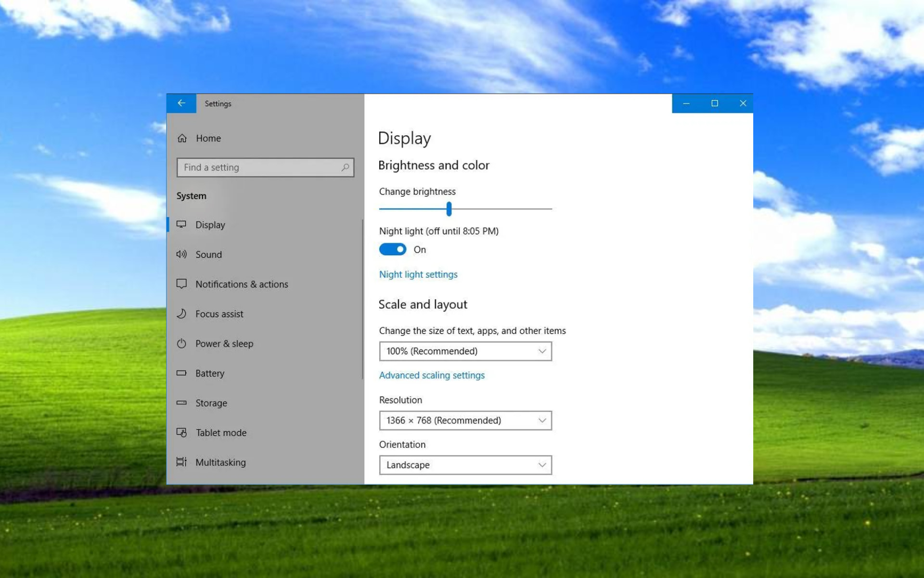Open Focus assist settings

219,314
